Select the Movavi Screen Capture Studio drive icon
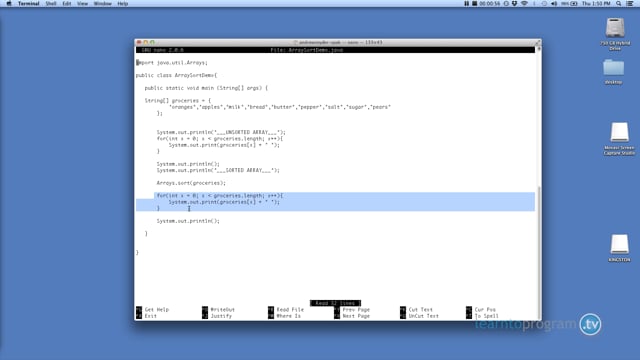This screenshot has height=360, width=640. pyautogui.click(x=619, y=139)
